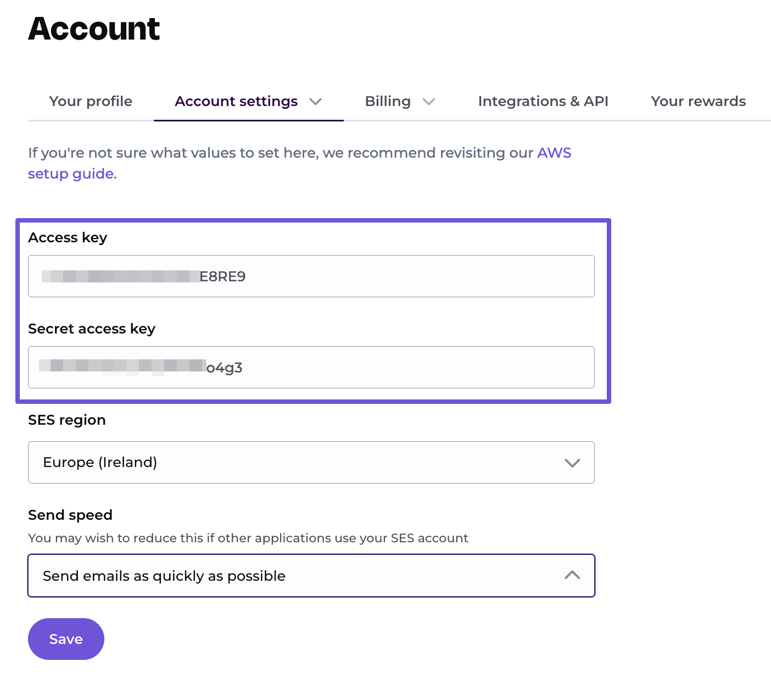Open Integrations & API tab
The height and width of the screenshot is (700, 771).
point(543,102)
